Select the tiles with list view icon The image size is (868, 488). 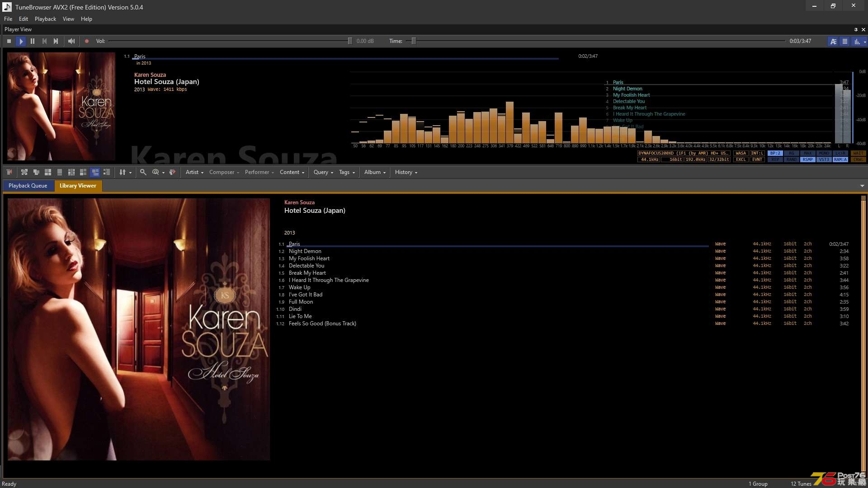coord(83,172)
